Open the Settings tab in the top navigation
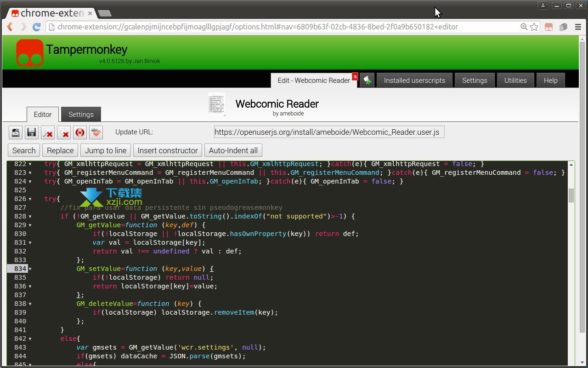 tap(475, 80)
